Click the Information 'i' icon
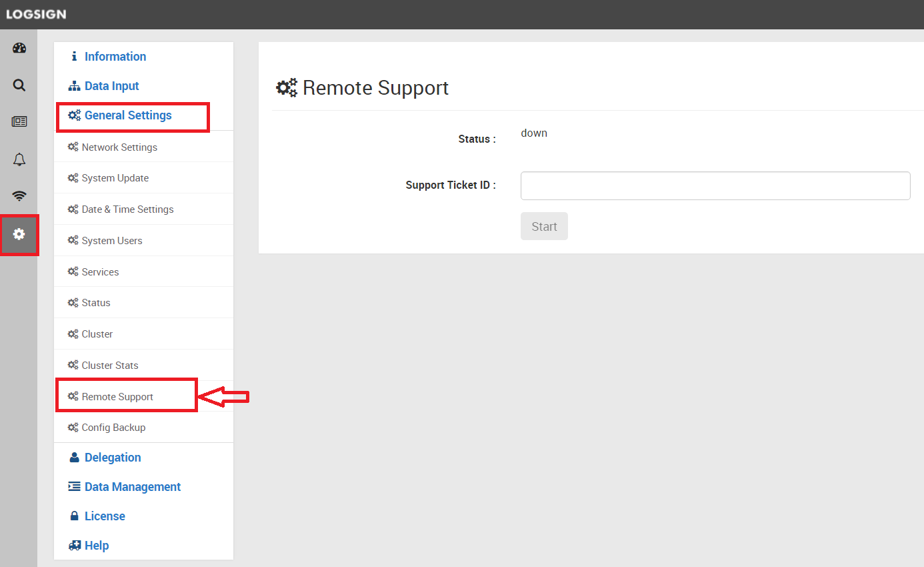The image size is (924, 567). click(x=74, y=57)
